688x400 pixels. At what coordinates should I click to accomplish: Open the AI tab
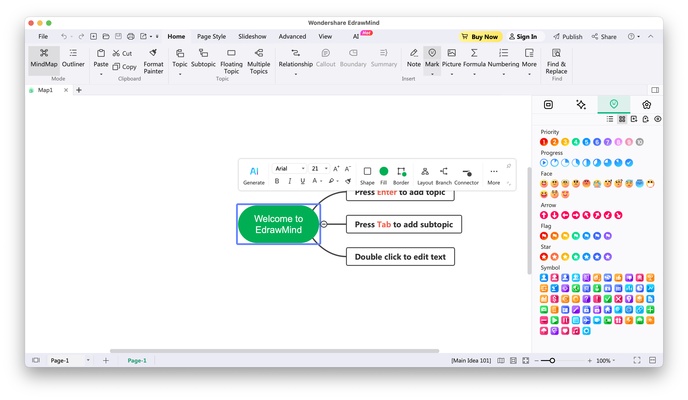pyautogui.click(x=356, y=36)
